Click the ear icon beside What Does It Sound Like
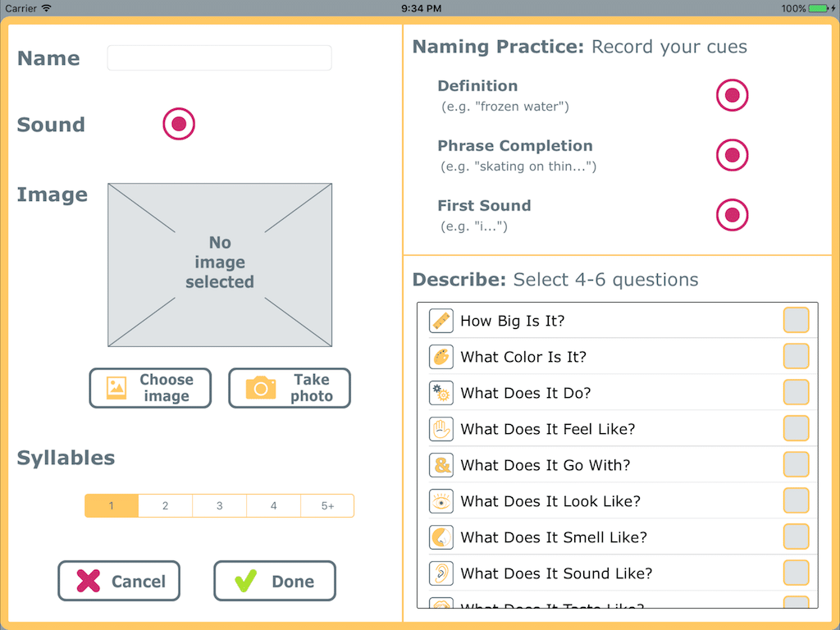This screenshot has height=630, width=840. pos(441,573)
